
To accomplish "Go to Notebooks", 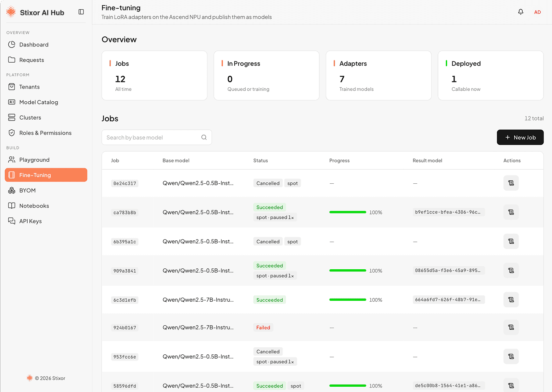I will click(46, 206).
